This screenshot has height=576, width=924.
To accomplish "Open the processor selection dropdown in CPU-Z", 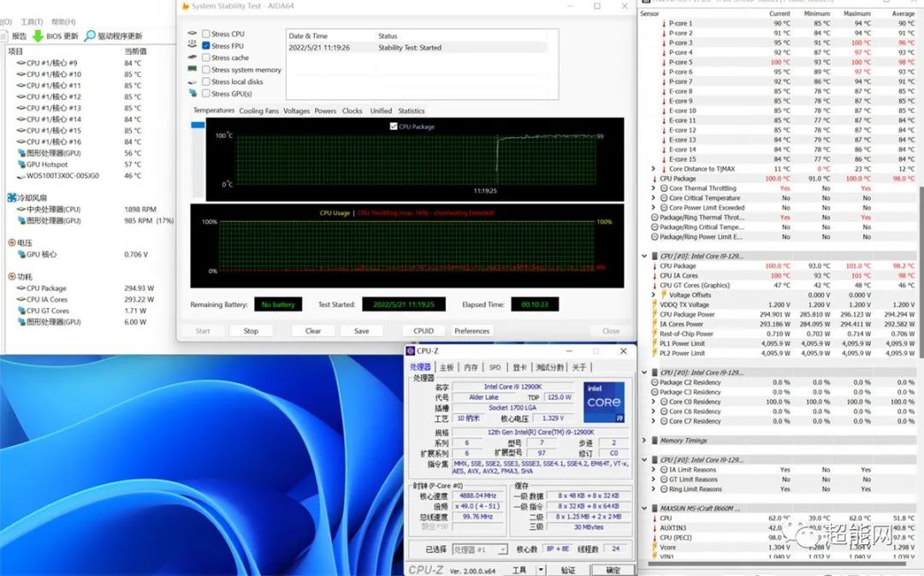I will pyautogui.click(x=479, y=549).
